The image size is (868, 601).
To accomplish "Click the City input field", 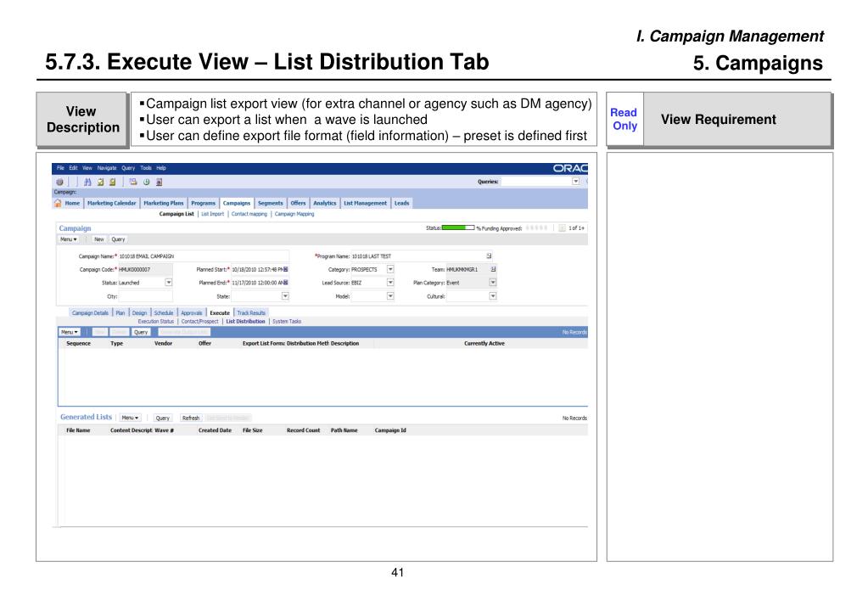I will pos(145,295).
